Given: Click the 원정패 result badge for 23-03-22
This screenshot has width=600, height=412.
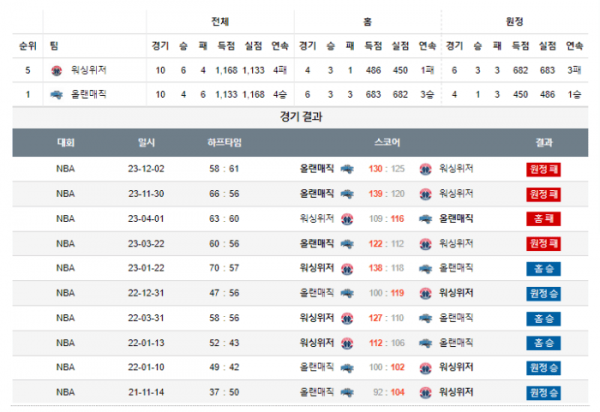Looking at the screenshot, I should pyautogui.click(x=543, y=244).
